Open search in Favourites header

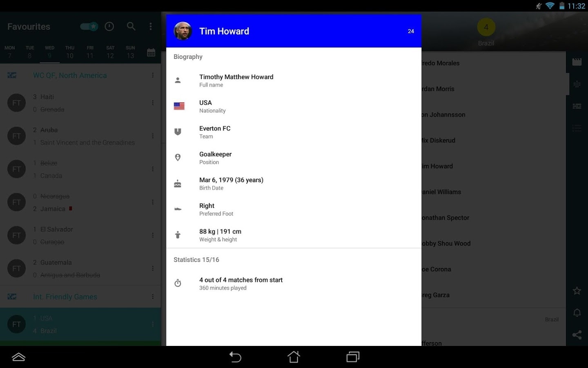[x=131, y=27]
